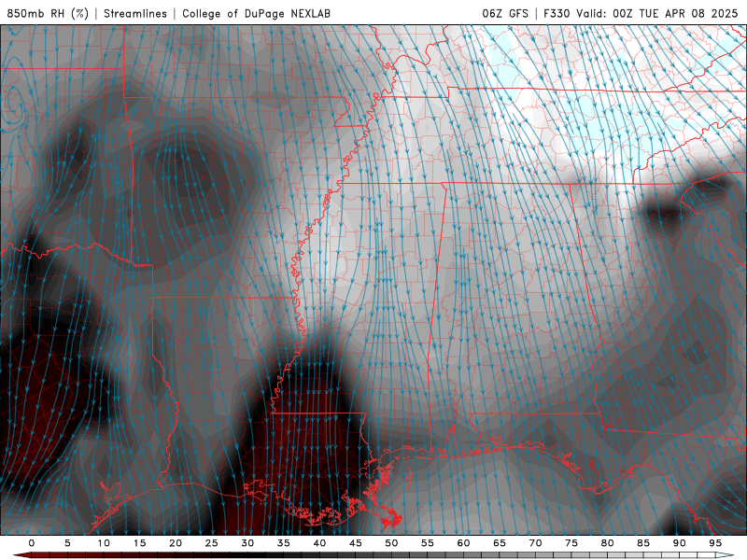Image resolution: width=747 pixels, height=560 pixels.
Task: Click the 'Streamlines' label in header
Action: point(135,13)
